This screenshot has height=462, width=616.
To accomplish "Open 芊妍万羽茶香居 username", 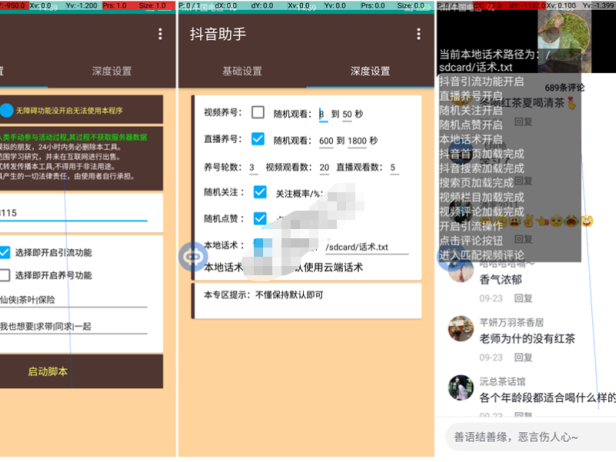I will tap(512, 323).
